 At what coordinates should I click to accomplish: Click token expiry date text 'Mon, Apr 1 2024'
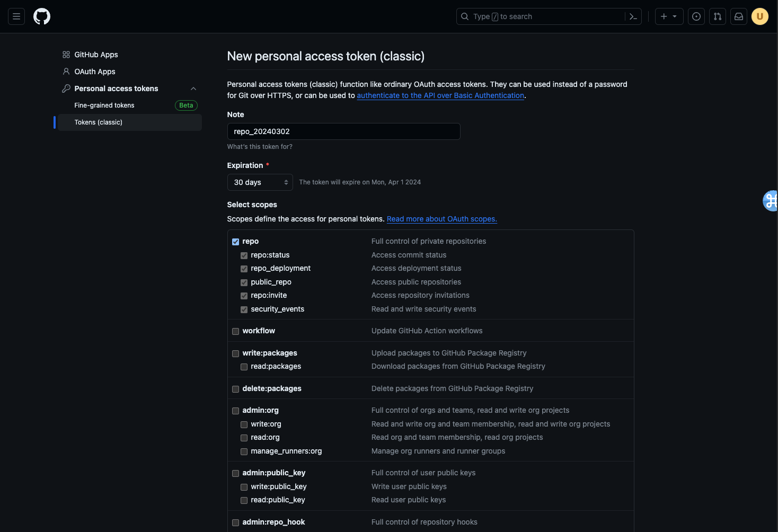pos(396,182)
